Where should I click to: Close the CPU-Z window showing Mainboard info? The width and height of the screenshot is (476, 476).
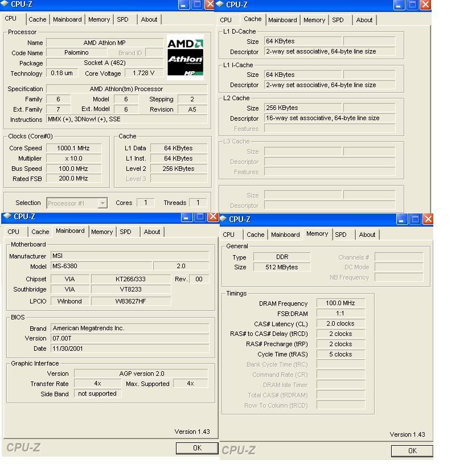(x=213, y=217)
